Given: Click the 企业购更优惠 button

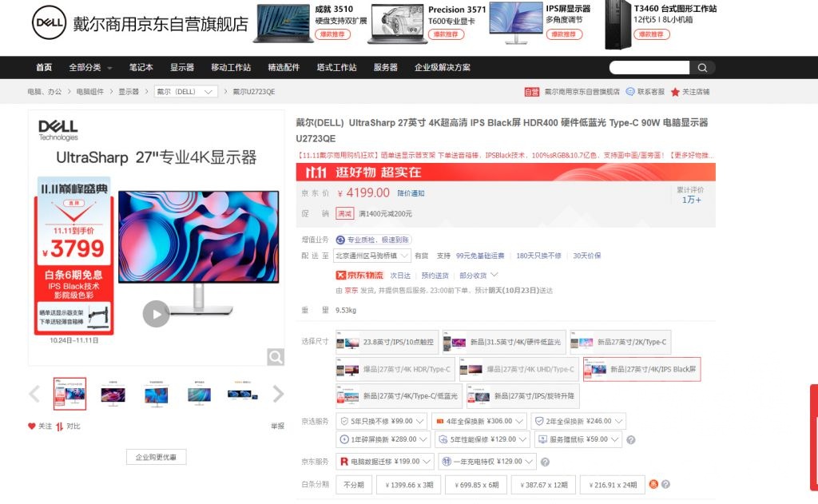Looking at the screenshot, I should point(155,457).
